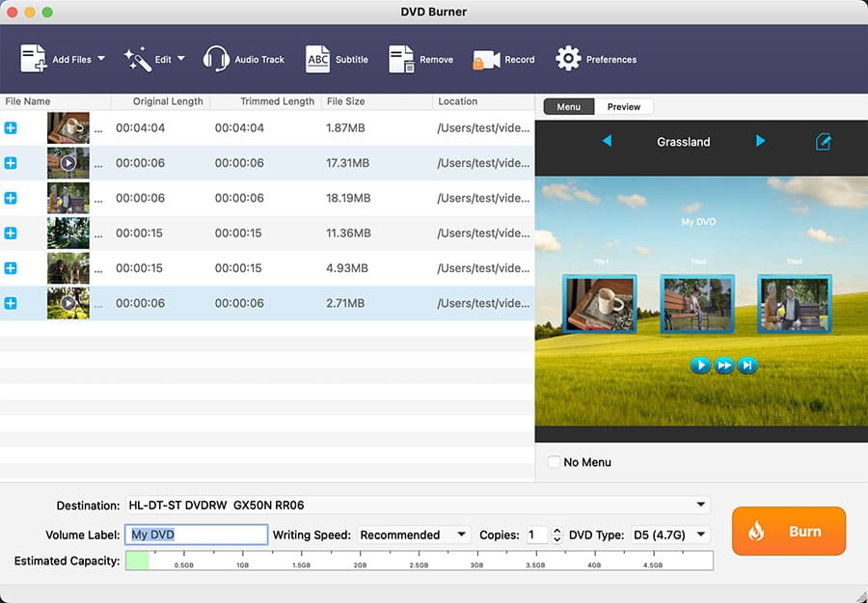Click the edit menu template icon
868x603 pixels.
tap(823, 142)
